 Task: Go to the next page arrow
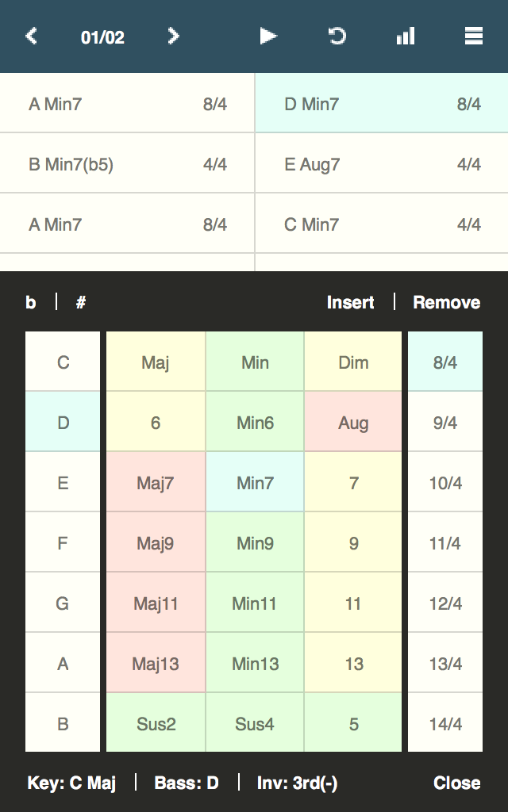[173, 36]
